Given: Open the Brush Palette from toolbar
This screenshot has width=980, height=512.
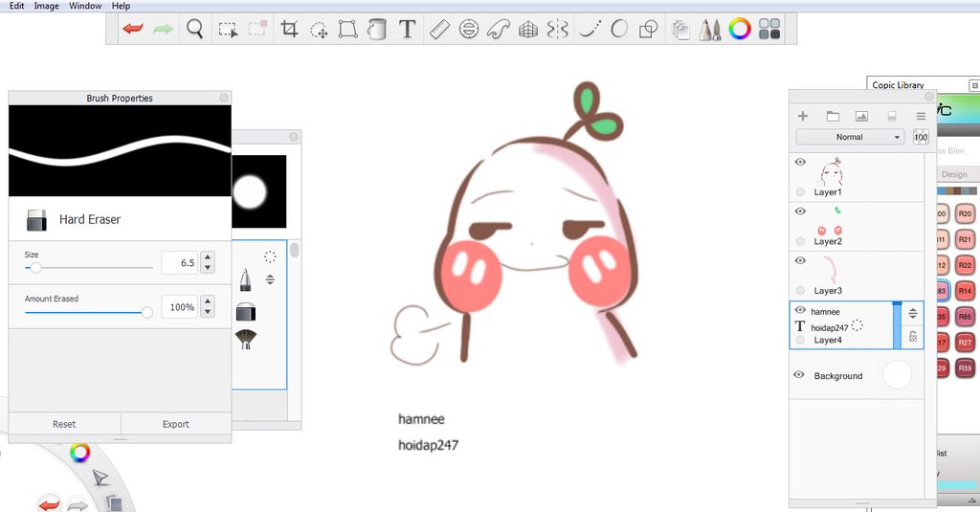Looking at the screenshot, I should 709,30.
